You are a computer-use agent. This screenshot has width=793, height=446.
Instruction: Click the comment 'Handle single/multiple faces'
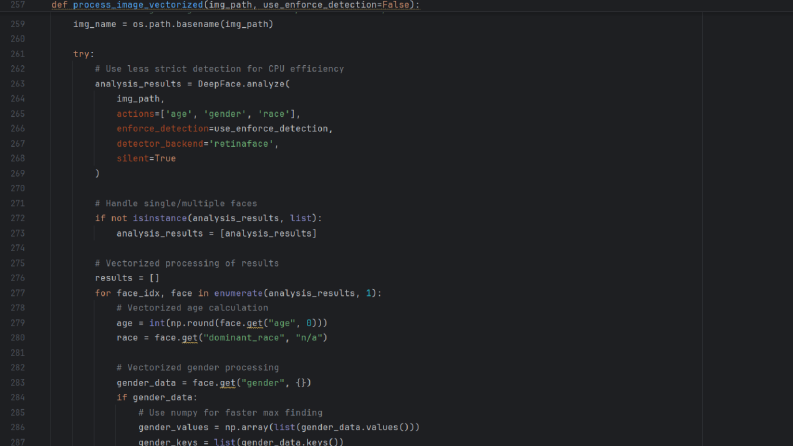click(x=176, y=203)
